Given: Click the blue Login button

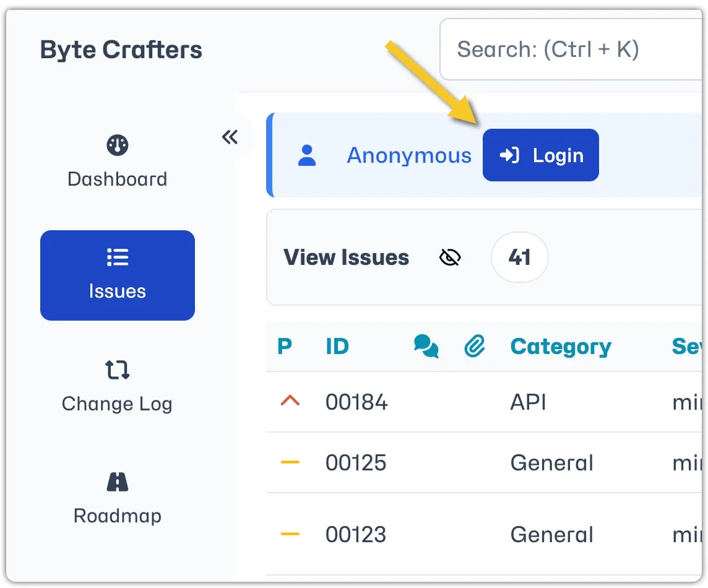Looking at the screenshot, I should coord(540,155).
